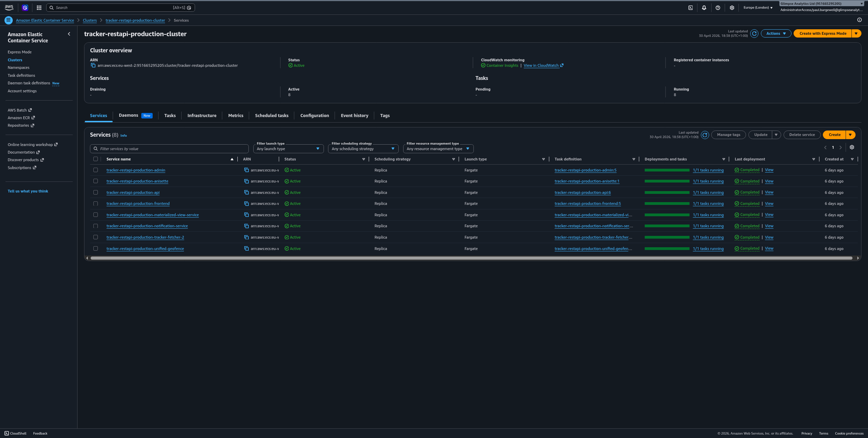The height and width of the screenshot is (438, 868).
Task: Switch to the Tasks tab
Action: [170, 116]
